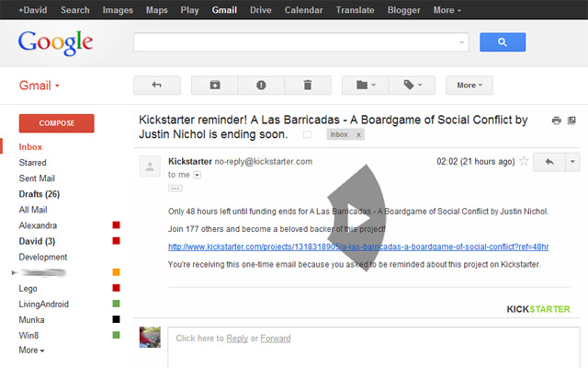Click the black color swatch beside Munka
The image size is (588, 368).
click(x=117, y=319)
